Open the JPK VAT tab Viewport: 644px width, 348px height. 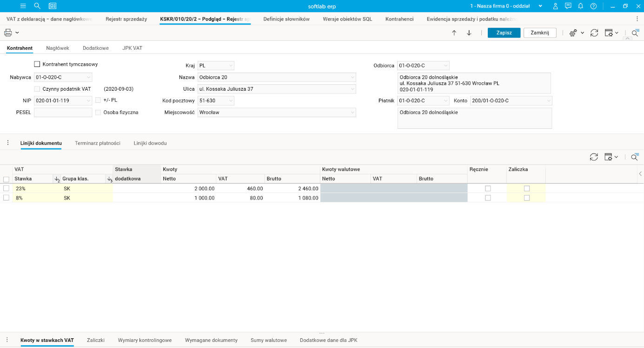click(133, 48)
